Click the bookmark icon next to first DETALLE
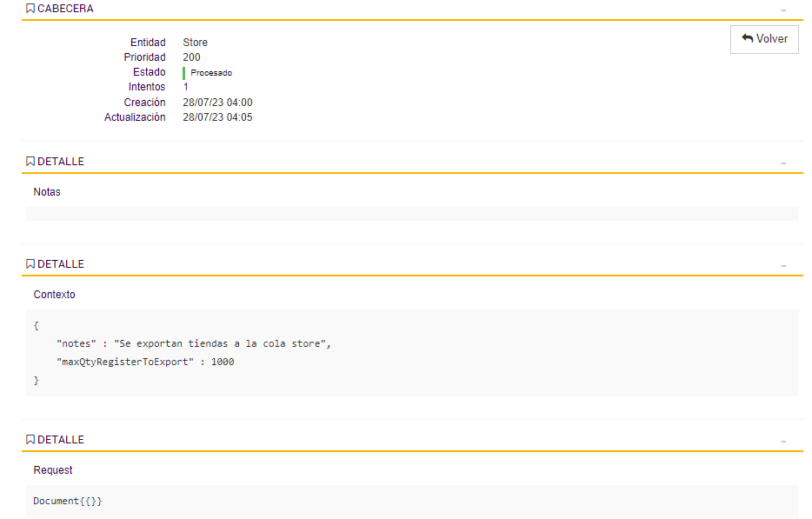This screenshot has height=519, width=812. 30,161
